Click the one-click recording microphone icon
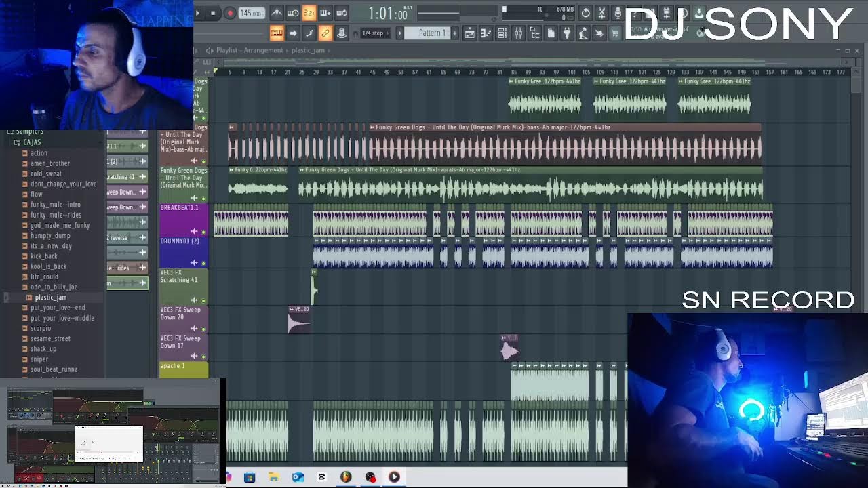 [x=618, y=13]
